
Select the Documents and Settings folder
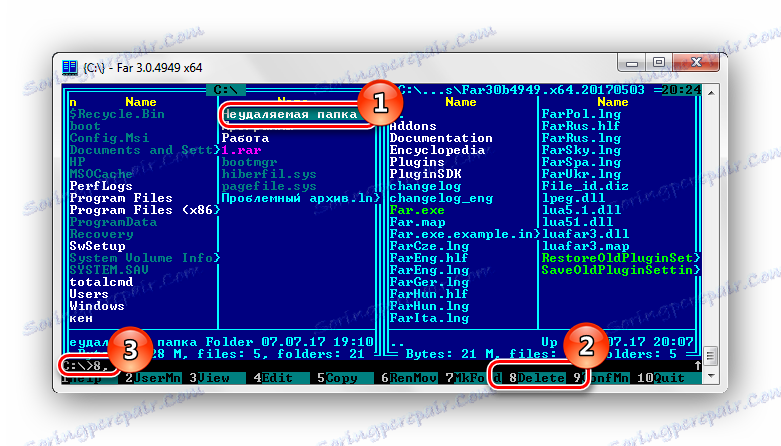pos(144,150)
